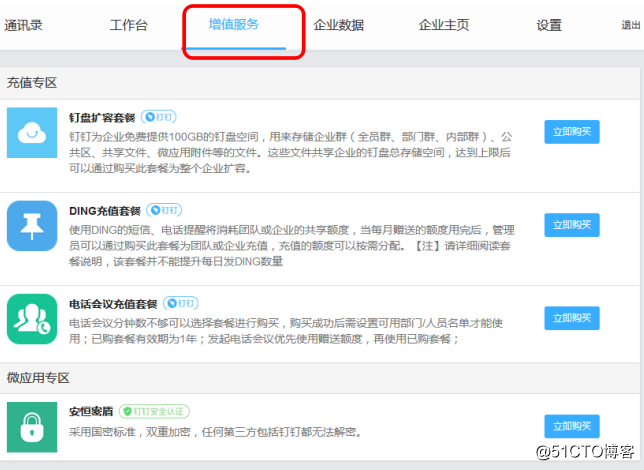This screenshot has width=644, height=470.
Task: Open the 通讯录 tab
Action: coord(23,25)
